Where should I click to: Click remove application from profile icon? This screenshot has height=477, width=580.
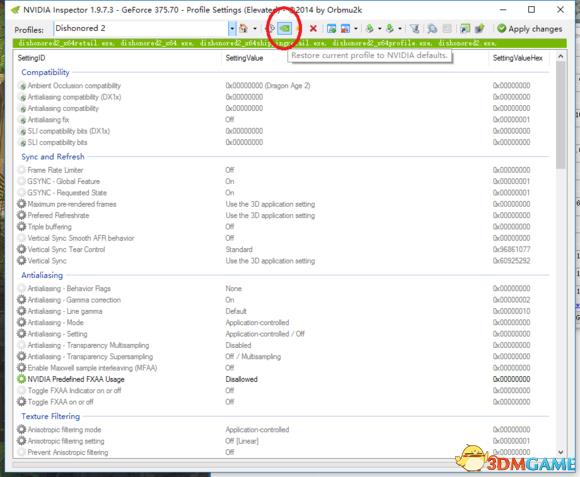click(x=345, y=28)
